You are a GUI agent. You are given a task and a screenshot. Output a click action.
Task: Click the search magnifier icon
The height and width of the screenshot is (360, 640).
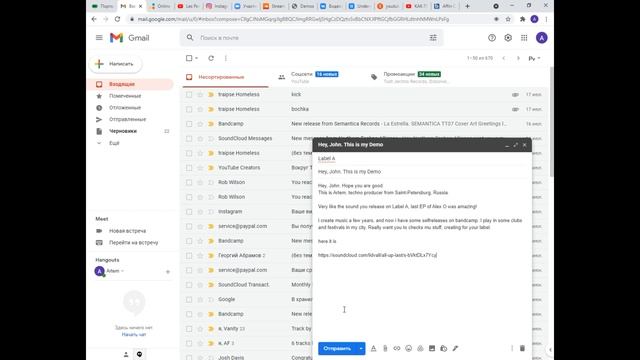point(190,38)
